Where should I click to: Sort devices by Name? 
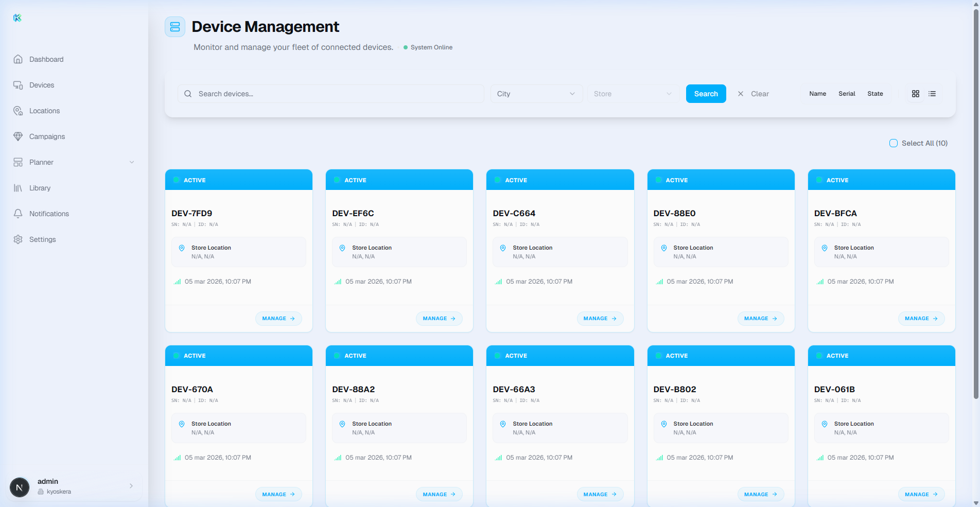pos(817,94)
